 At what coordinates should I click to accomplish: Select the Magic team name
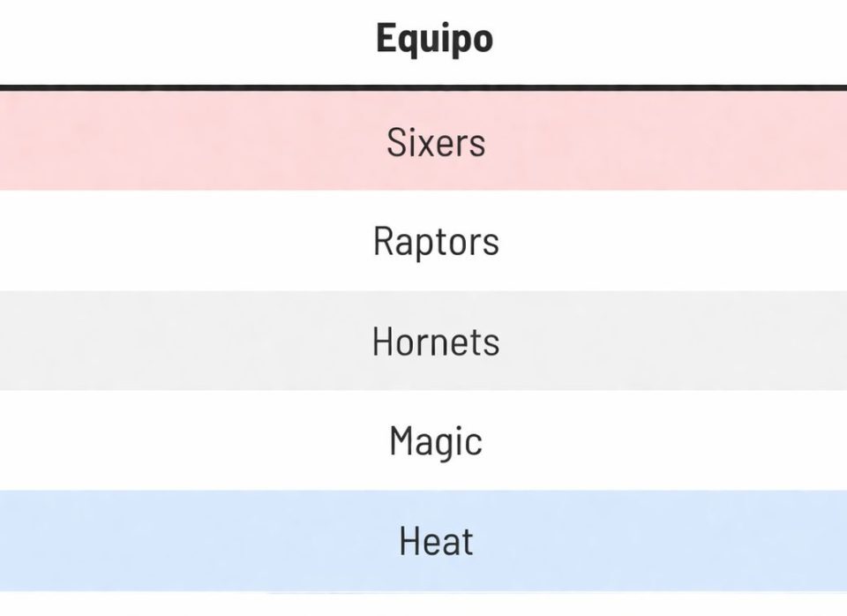tap(436, 441)
